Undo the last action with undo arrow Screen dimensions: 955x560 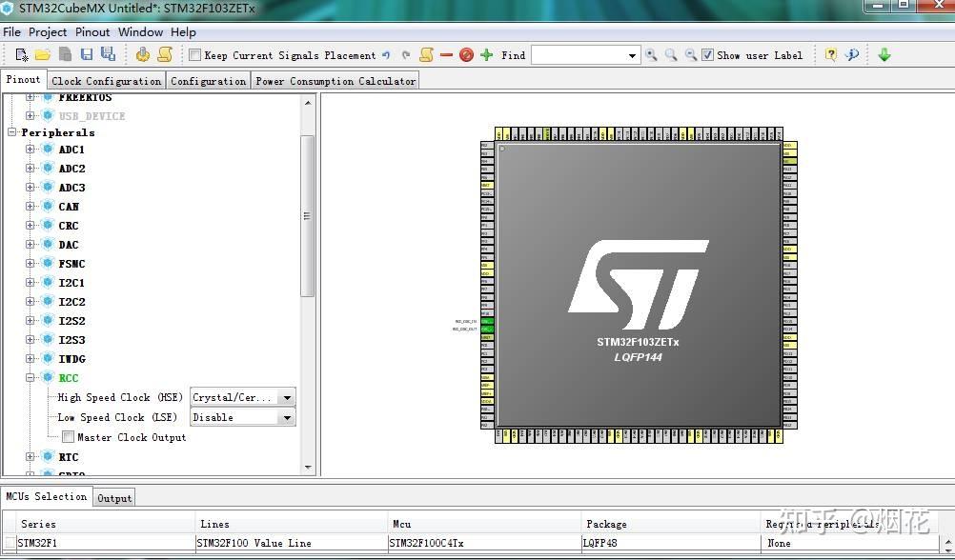pyautogui.click(x=387, y=54)
